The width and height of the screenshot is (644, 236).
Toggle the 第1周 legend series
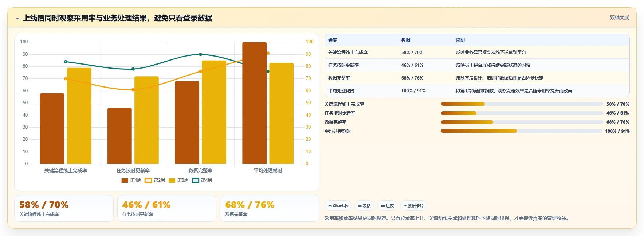[x=131, y=180]
